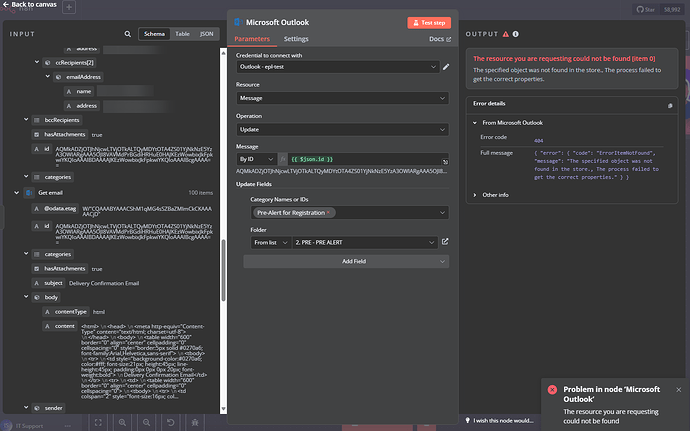The width and height of the screenshot is (690, 431).
Task: Expand the Other info section
Action: [x=474, y=195]
